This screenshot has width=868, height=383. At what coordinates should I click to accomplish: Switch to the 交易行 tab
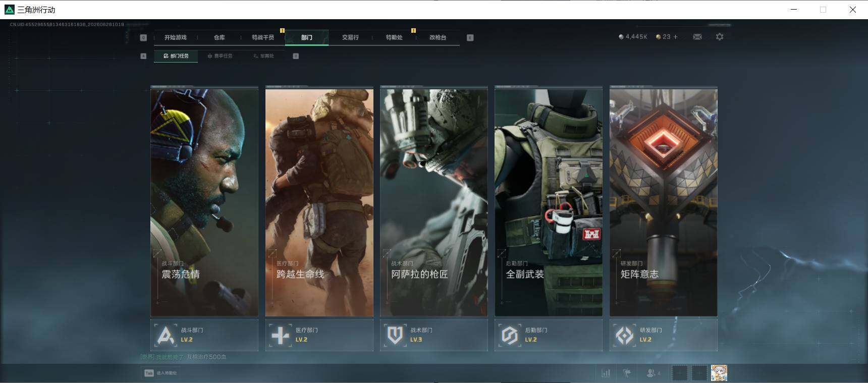[350, 37]
